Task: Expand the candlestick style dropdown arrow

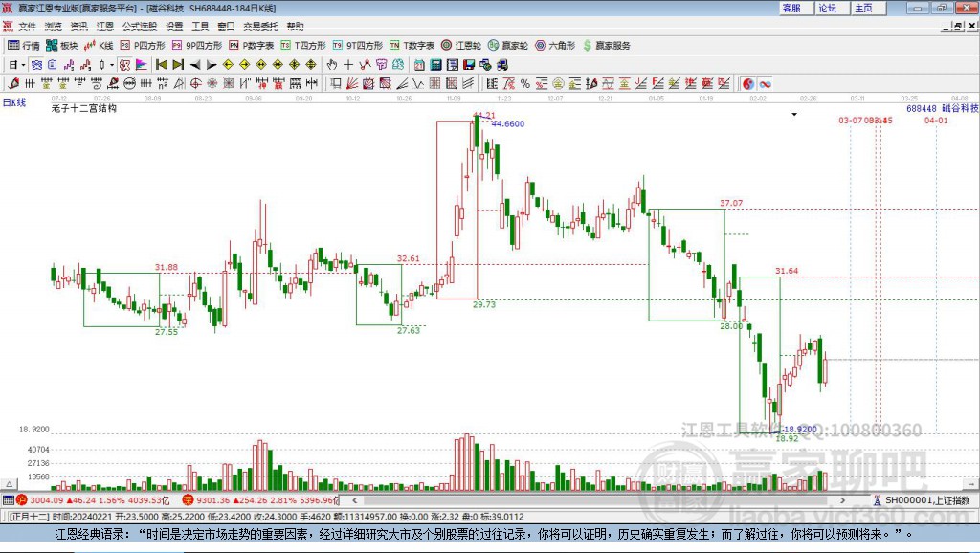Action: pyautogui.click(x=112, y=65)
